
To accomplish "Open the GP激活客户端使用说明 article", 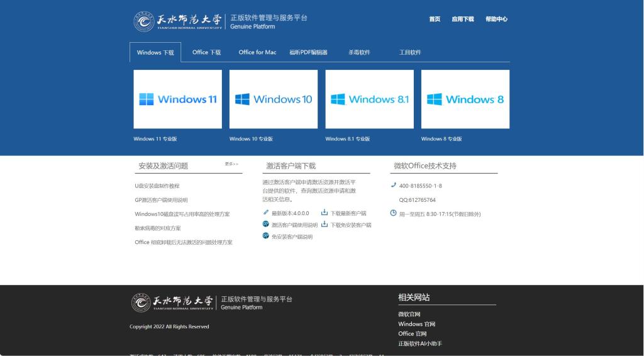I will pos(161,200).
